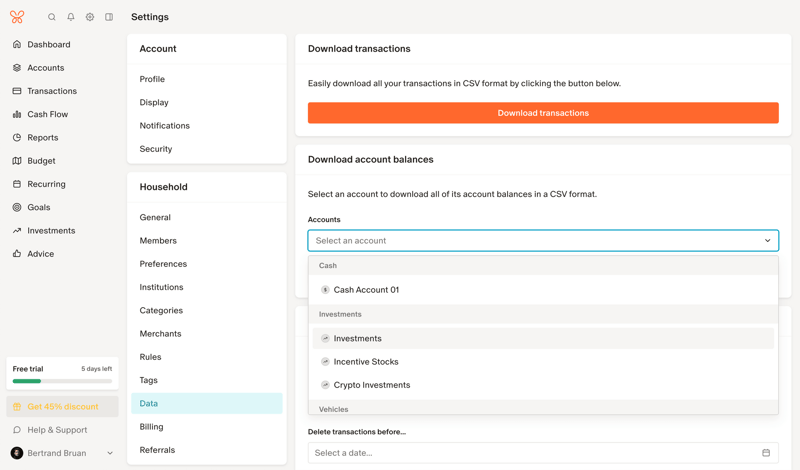Screen dimensions: 800x470
Task: Toggle the sidebar panel icon
Action: point(109,17)
